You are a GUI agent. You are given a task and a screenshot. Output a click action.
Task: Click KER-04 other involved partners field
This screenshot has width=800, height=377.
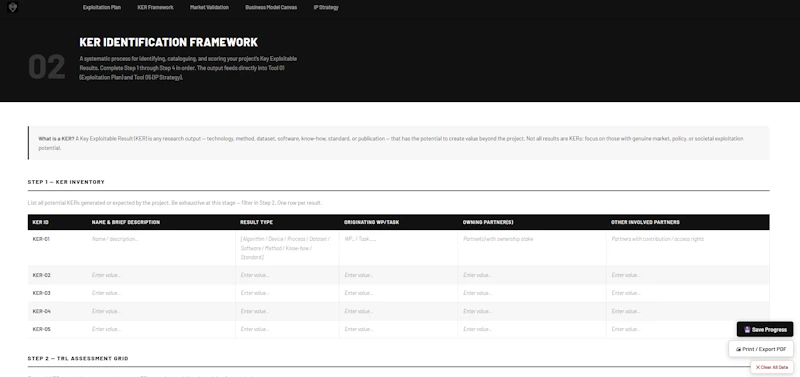[688, 311]
